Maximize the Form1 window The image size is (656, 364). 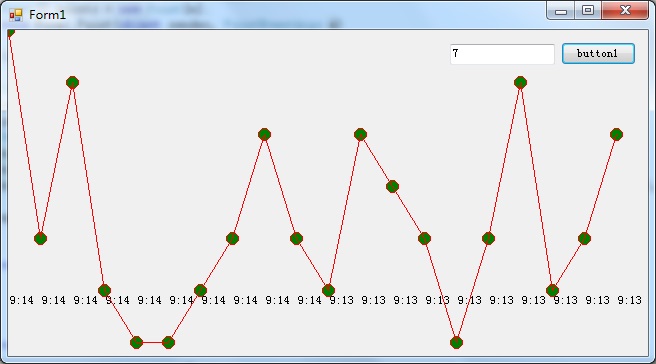pyautogui.click(x=588, y=10)
